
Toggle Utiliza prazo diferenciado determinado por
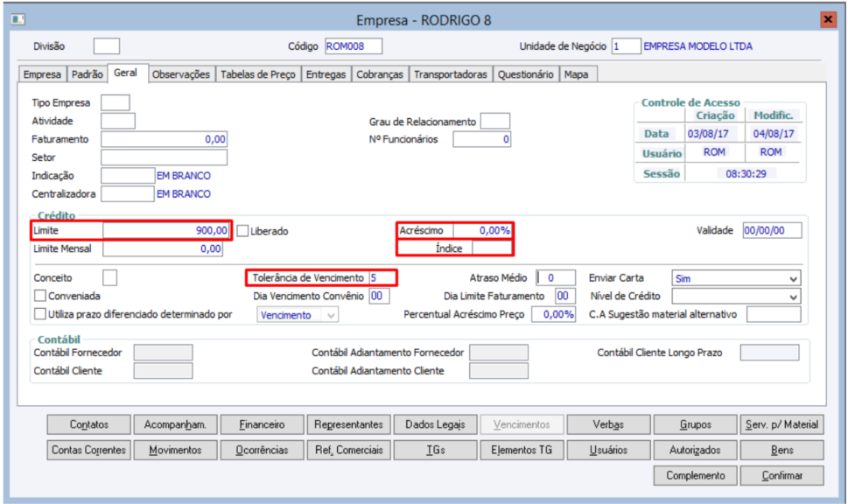[40, 314]
